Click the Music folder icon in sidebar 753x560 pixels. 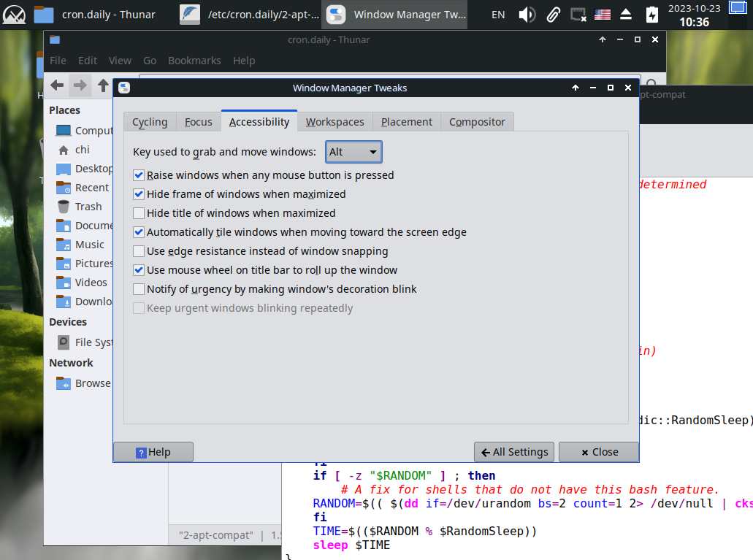click(64, 245)
